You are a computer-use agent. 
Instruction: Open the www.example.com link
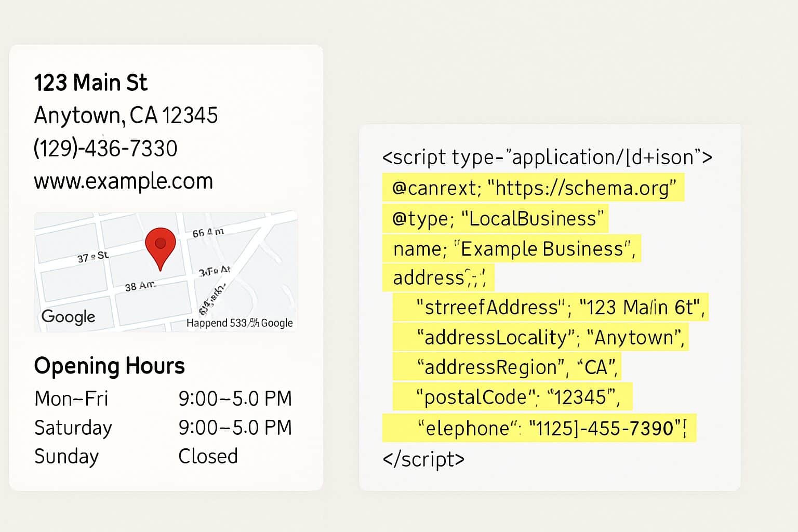123,181
